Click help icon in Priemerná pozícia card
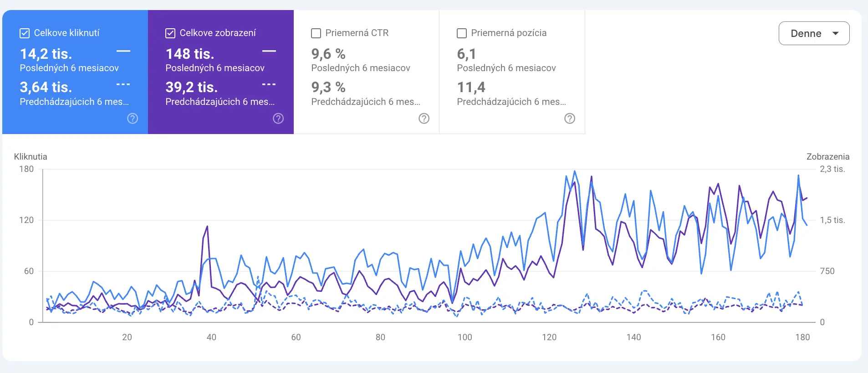This screenshot has height=373, width=868. point(570,119)
